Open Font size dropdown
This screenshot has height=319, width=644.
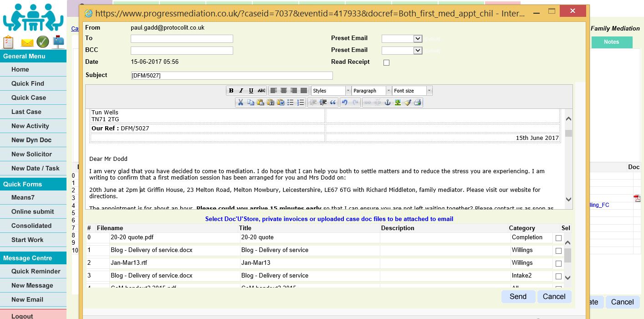click(x=412, y=91)
